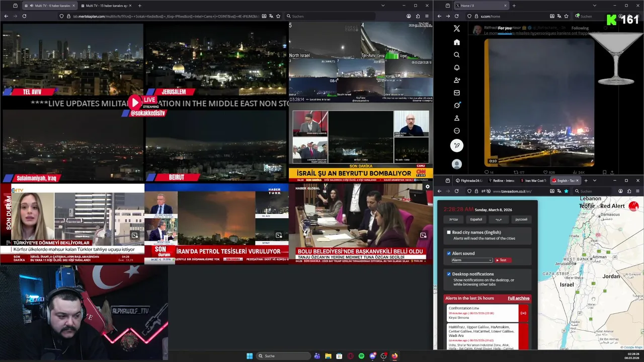Bookmark the tweet under the video
The height and width of the screenshot is (362, 644).
point(604,172)
